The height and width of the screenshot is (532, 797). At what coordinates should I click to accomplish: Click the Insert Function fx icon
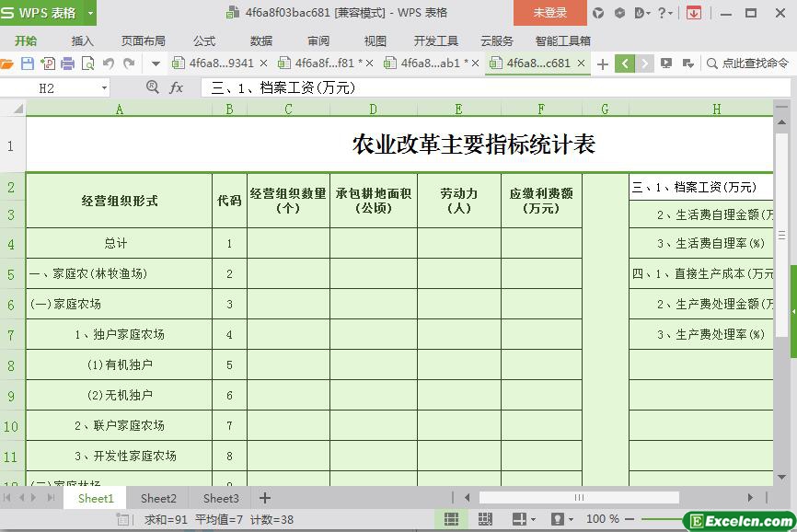tap(176, 87)
